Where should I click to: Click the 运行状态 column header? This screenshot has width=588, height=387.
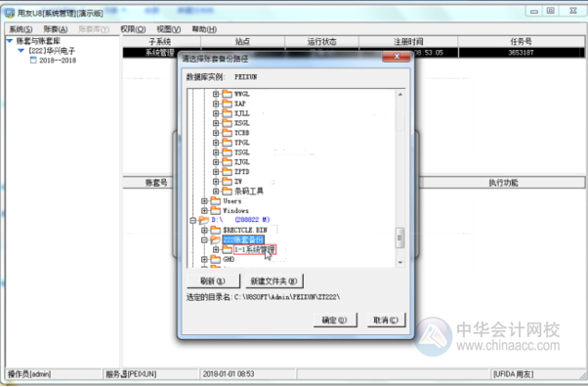click(321, 41)
